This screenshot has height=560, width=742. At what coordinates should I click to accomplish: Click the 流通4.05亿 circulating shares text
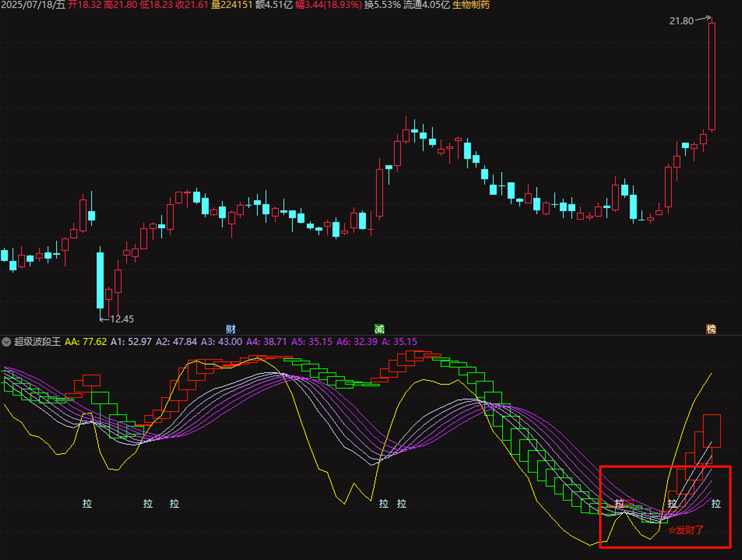(x=426, y=5)
